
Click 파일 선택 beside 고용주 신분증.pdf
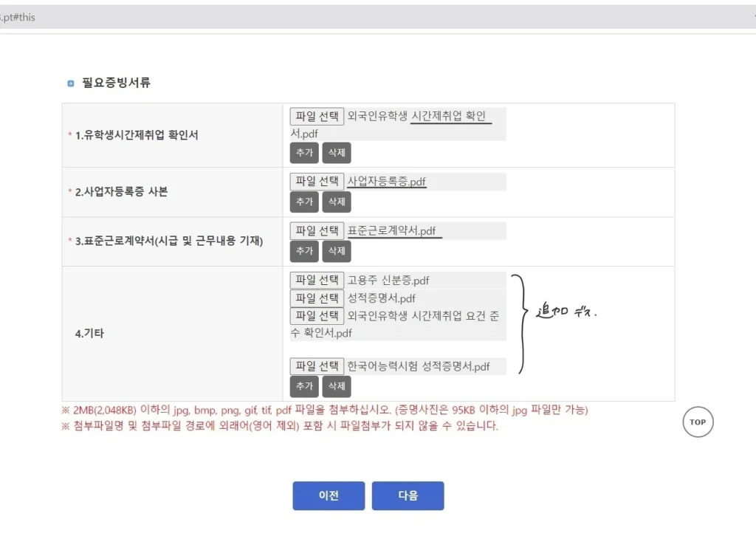click(317, 281)
